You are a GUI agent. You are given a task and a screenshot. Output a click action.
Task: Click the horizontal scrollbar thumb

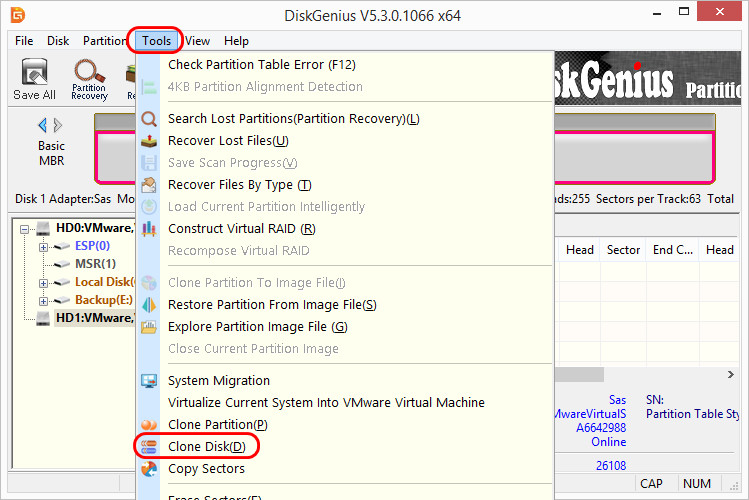[579, 374]
